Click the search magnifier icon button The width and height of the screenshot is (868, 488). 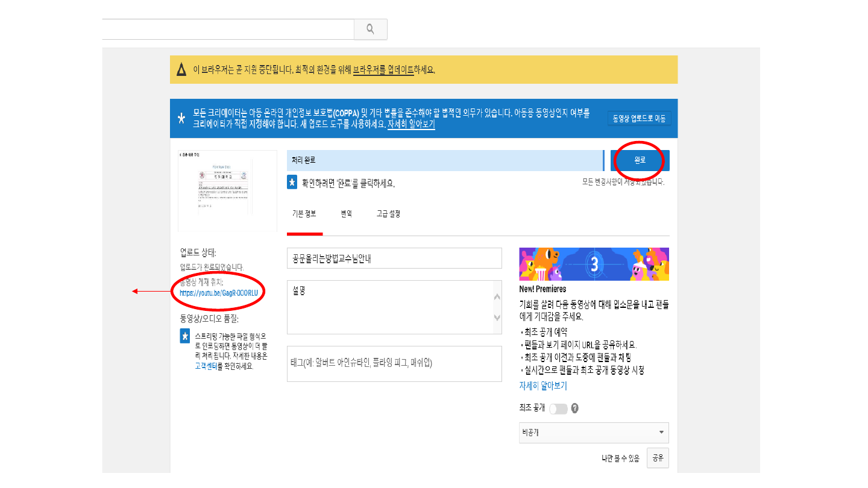click(x=370, y=29)
